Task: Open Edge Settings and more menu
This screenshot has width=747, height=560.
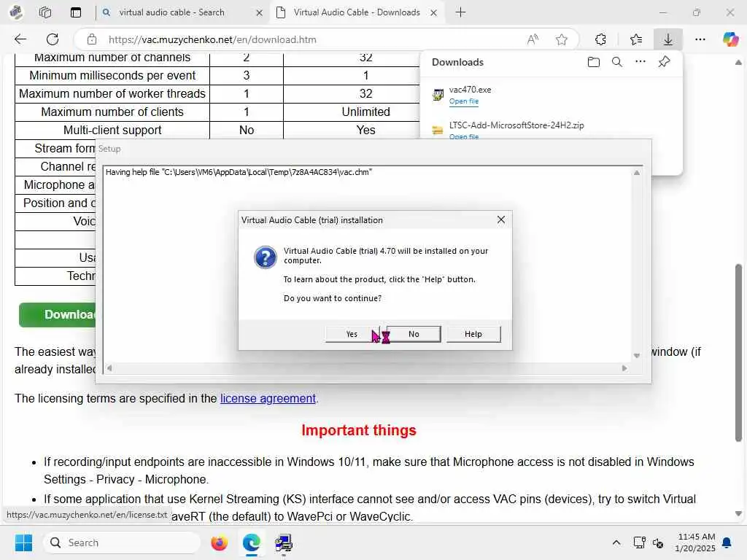Action: (700, 39)
